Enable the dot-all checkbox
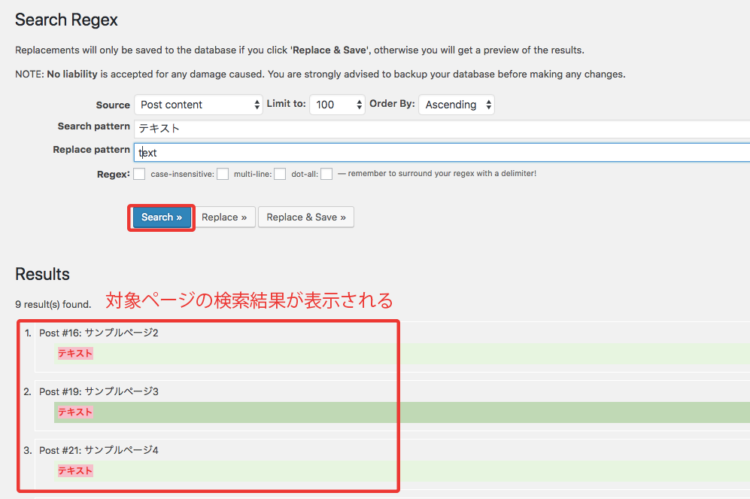 pyautogui.click(x=326, y=174)
